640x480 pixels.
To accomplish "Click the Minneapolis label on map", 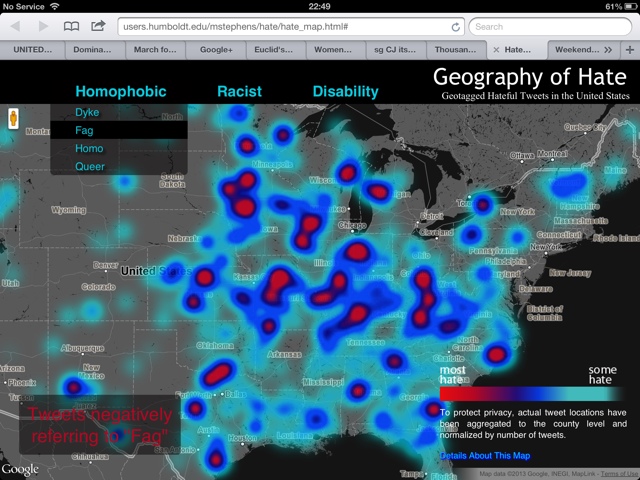I will (x=272, y=164).
